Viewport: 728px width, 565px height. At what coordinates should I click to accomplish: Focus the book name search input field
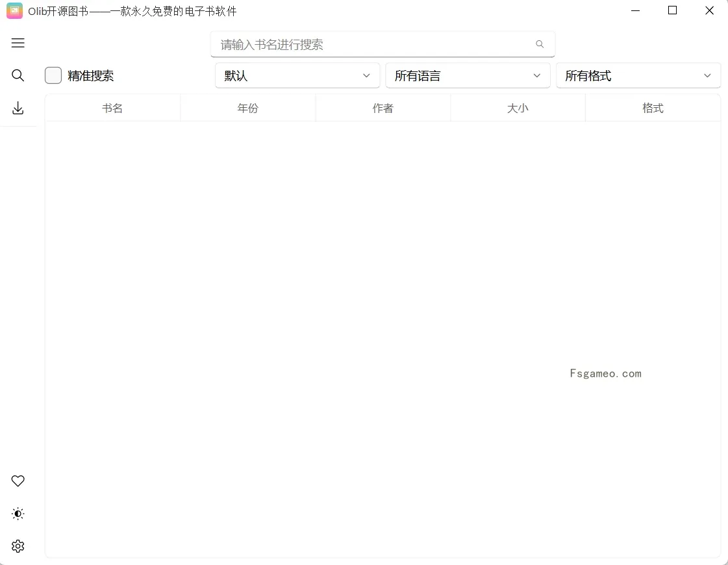click(383, 44)
